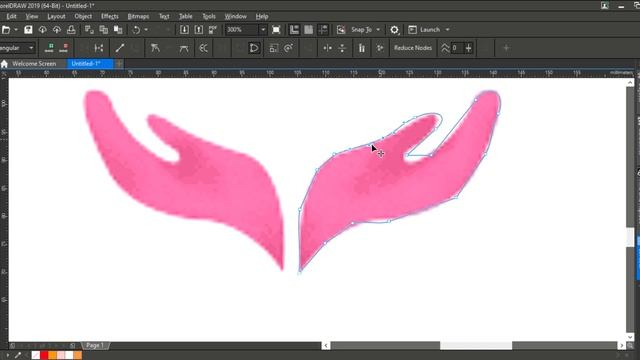This screenshot has height=360, width=640.
Task: Click the Copy icon
Action: click(x=104, y=30)
